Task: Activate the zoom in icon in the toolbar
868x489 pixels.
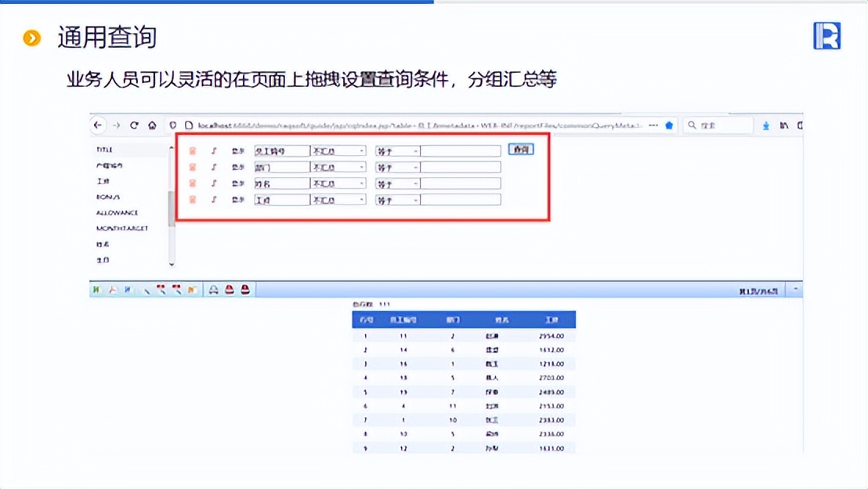Action: click(x=161, y=288)
